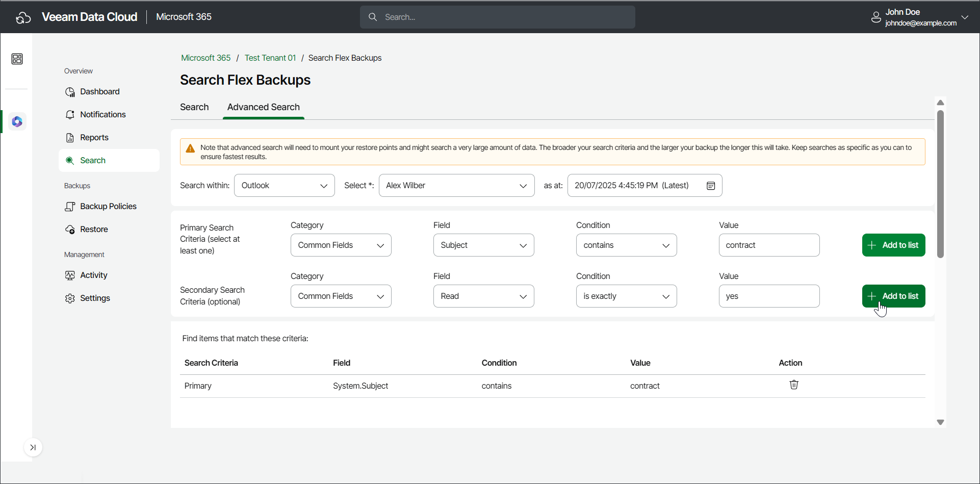
Task: Click the contains cell in criteria table
Action: click(x=497, y=386)
